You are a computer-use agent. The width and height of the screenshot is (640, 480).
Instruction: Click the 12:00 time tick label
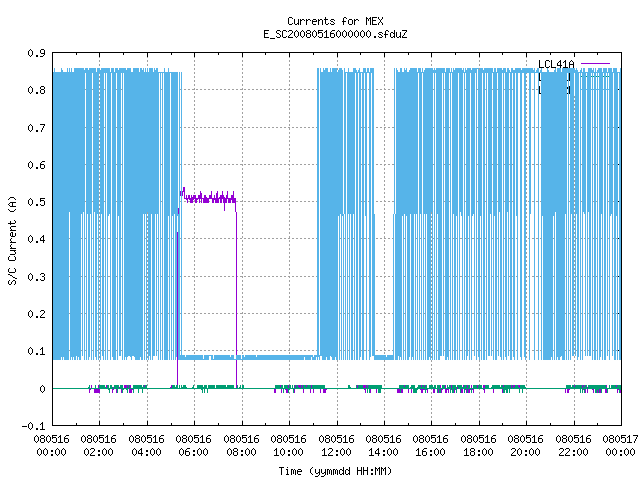click(x=336, y=452)
